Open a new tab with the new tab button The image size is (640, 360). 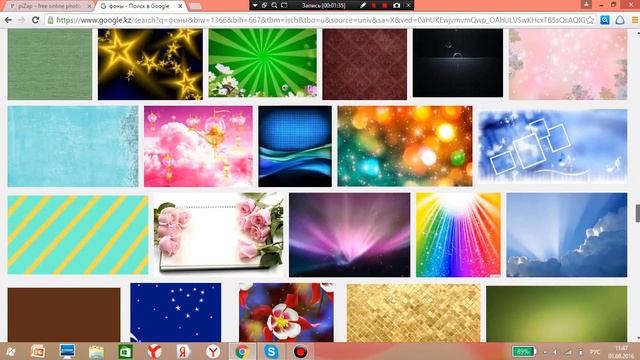(x=196, y=6)
